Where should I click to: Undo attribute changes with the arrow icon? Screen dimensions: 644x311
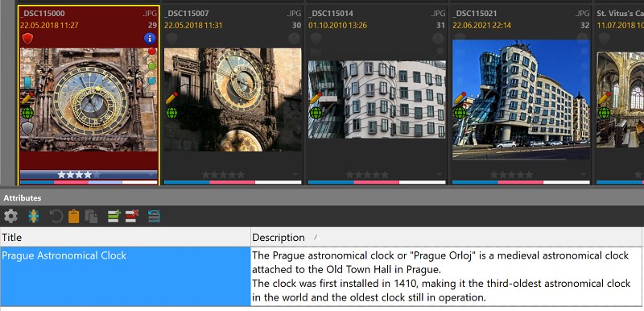pyautogui.click(x=56, y=216)
